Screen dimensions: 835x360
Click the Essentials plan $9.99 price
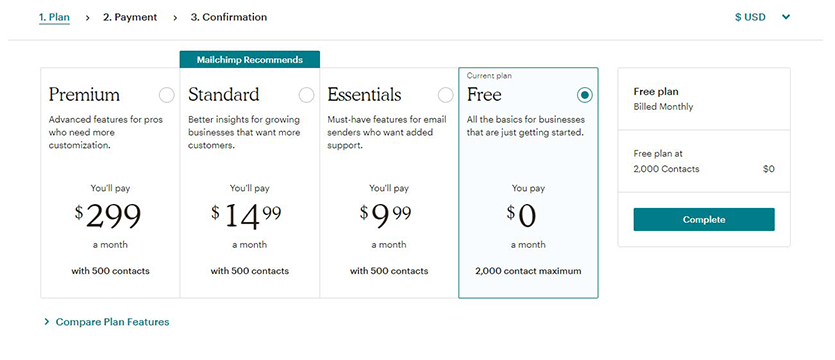coord(386,216)
